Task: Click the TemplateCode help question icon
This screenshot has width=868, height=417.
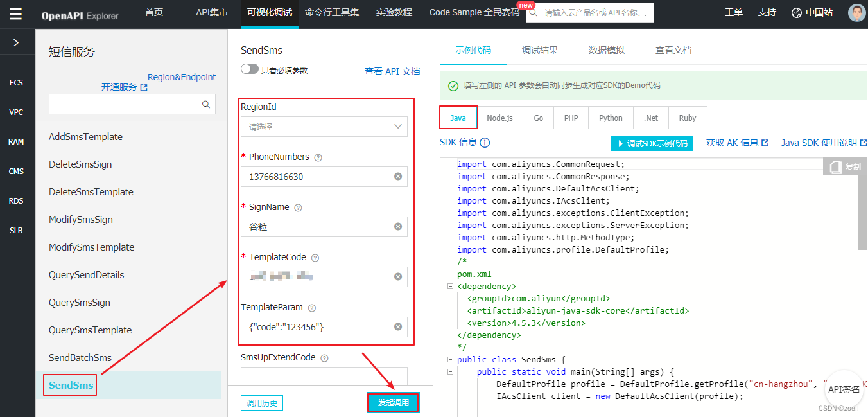Action: point(315,258)
